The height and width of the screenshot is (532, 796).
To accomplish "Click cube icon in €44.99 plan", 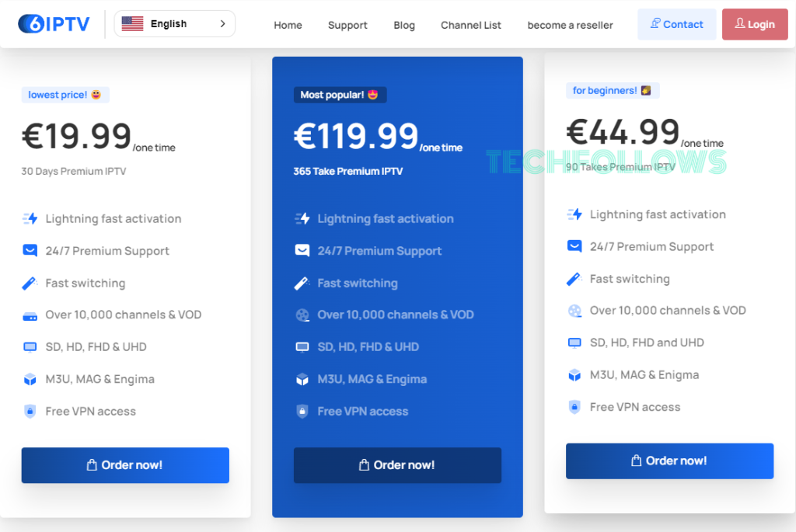I will pos(574,375).
